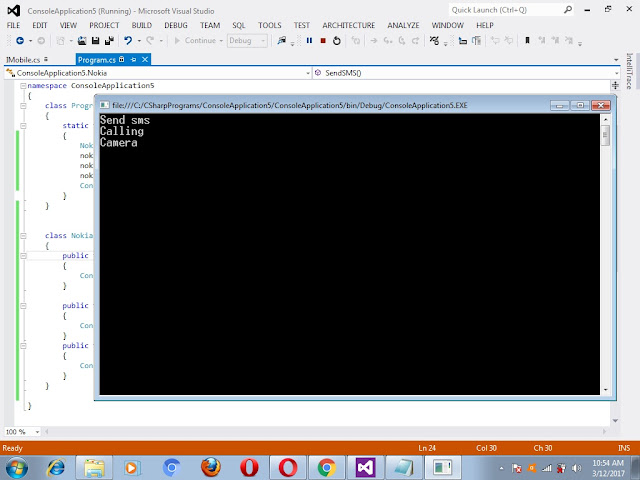This screenshot has height=480, width=640.
Task: Click the console window vertical scrollbar thumb
Action: tap(606, 135)
